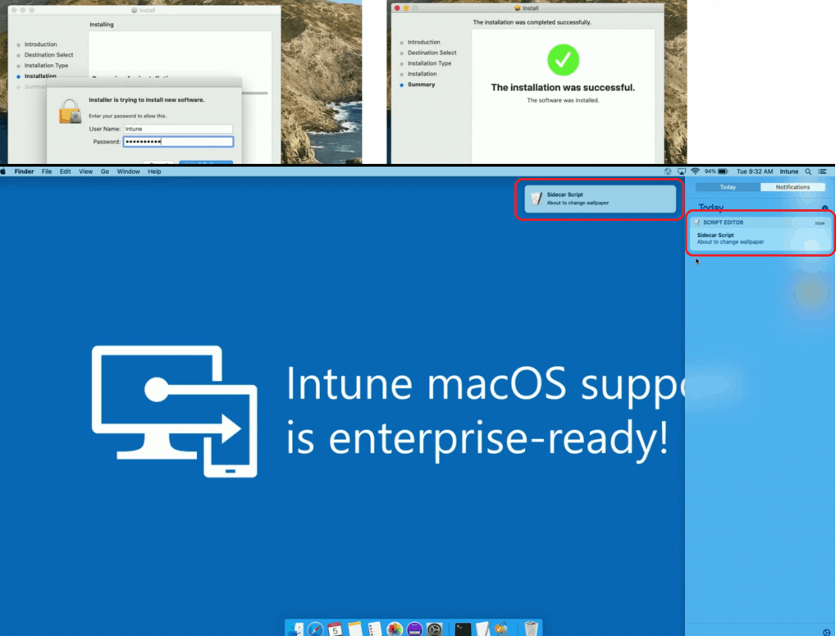Click the script icon in Sidecar Script banner
The height and width of the screenshot is (636, 840).
(536, 199)
